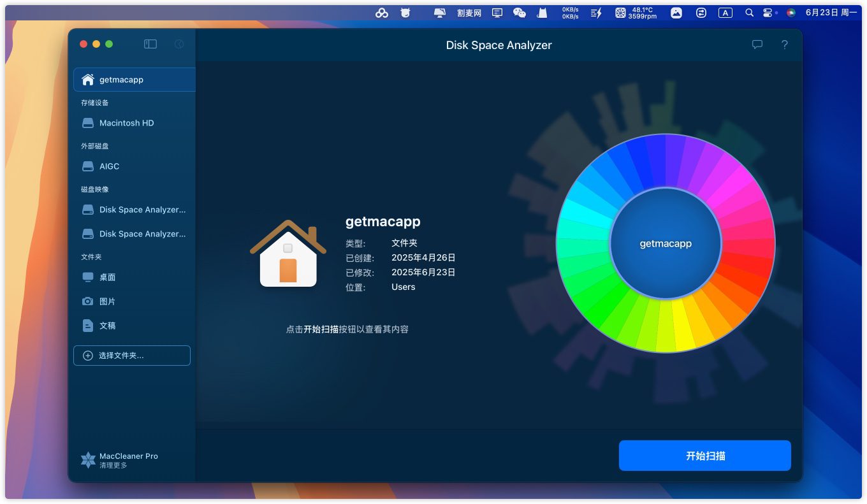This screenshot has height=504, width=867.
Task: Click the modified date 2025年6月23日
Action: click(423, 272)
